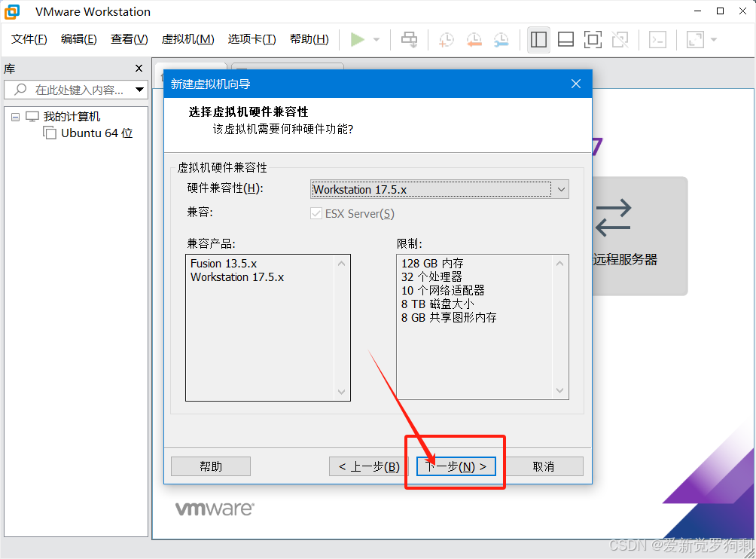Open the snapshot manager toolbar icon
756x559 pixels.
[501, 39]
